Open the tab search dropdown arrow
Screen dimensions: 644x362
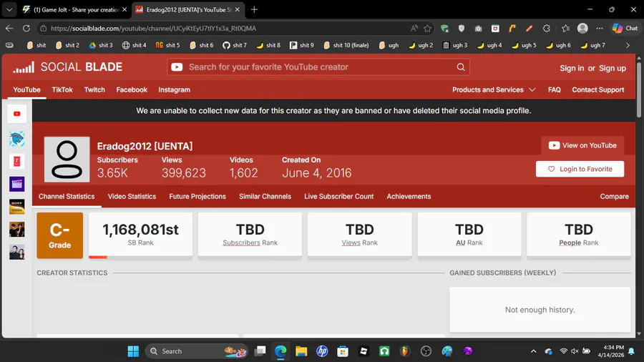tap(9, 9)
